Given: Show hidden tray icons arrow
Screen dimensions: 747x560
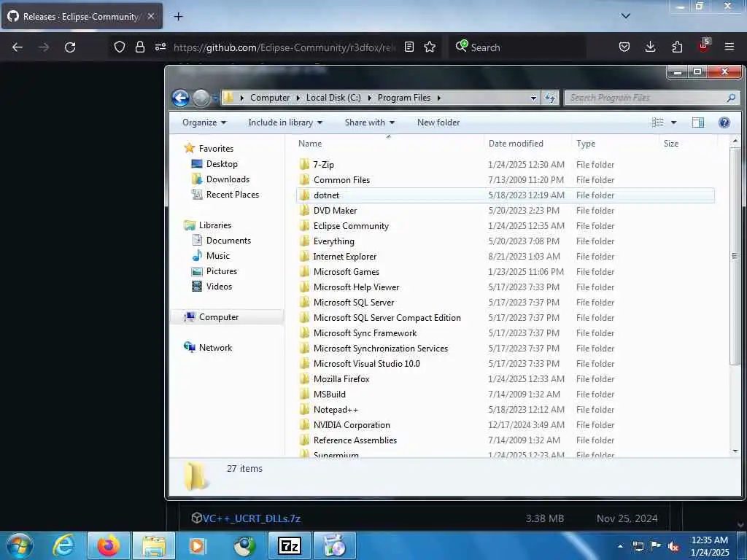Looking at the screenshot, I should click(x=620, y=546).
